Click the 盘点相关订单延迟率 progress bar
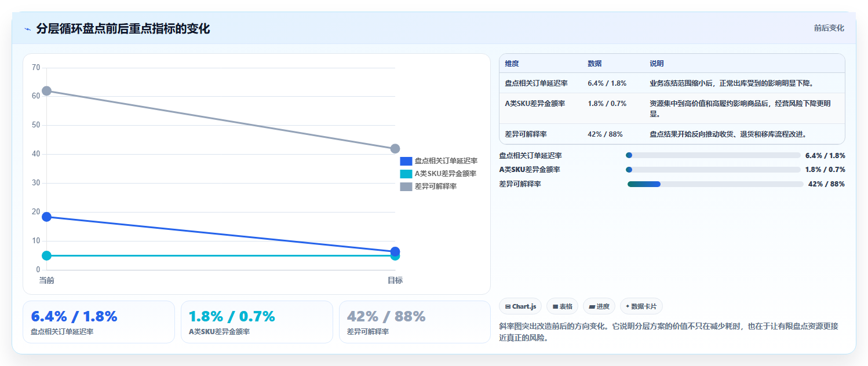The width and height of the screenshot is (868, 366). (x=713, y=155)
